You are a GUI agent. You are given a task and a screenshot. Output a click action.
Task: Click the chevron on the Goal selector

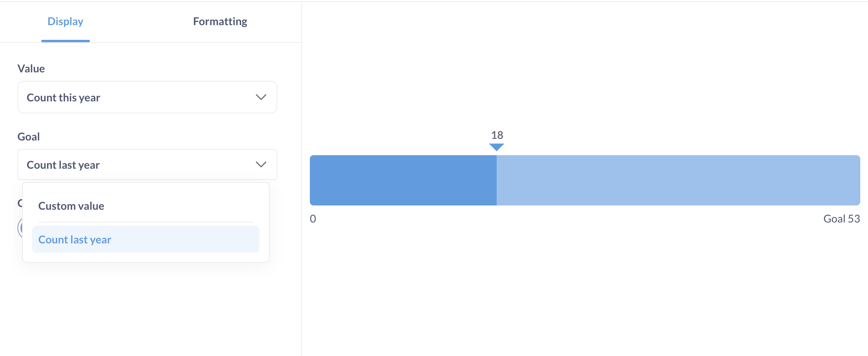pyautogui.click(x=261, y=164)
